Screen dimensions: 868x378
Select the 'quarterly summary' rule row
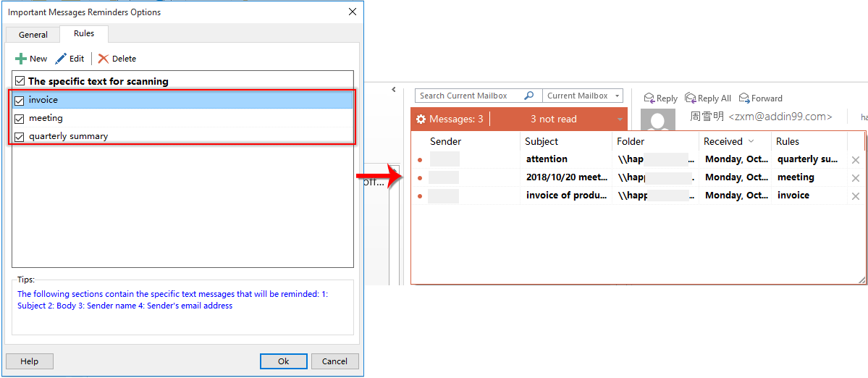point(182,135)
